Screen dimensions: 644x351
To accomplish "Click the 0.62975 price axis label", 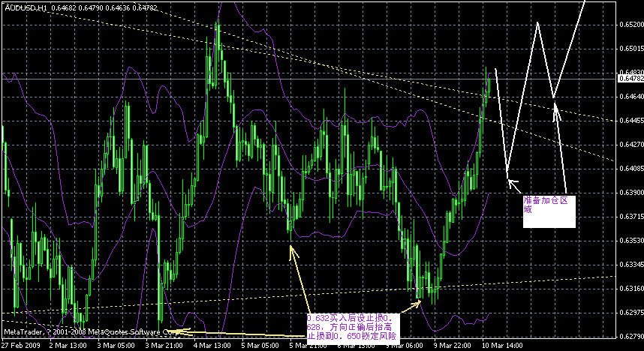I will point(632,313).
